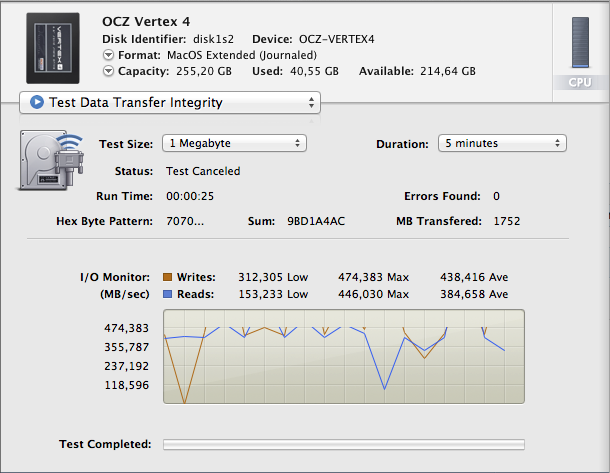The height and width of the screenshot is (473, 610).
Task: Select disk identifier disk1s2
Action: (214, 39)
